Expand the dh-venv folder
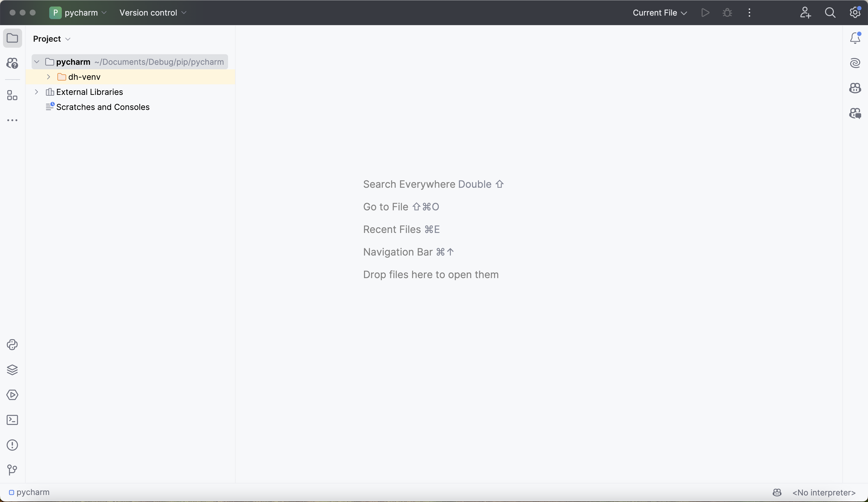This screenshot has height=502, width=868. (48, 77)
